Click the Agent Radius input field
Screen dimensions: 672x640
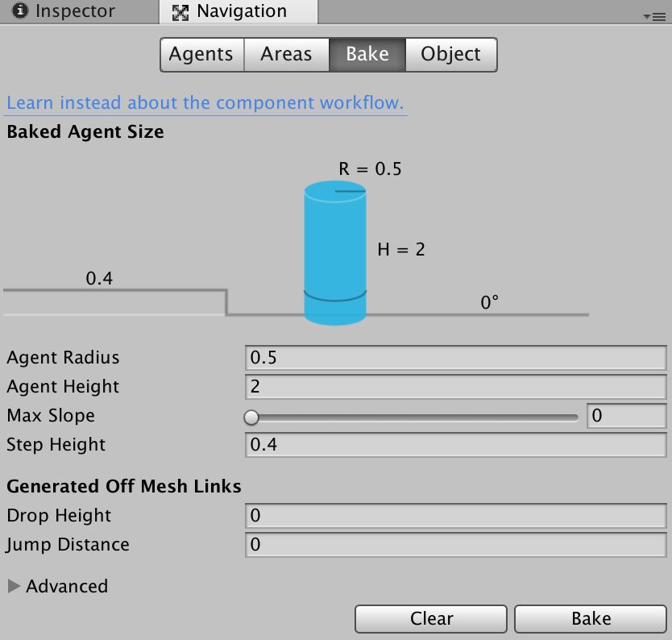point(455,357)
